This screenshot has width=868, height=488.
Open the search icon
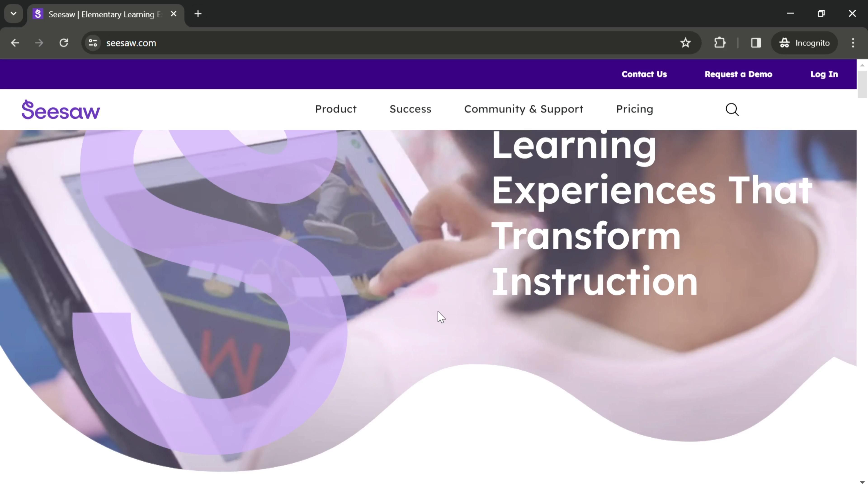(733, 109)
